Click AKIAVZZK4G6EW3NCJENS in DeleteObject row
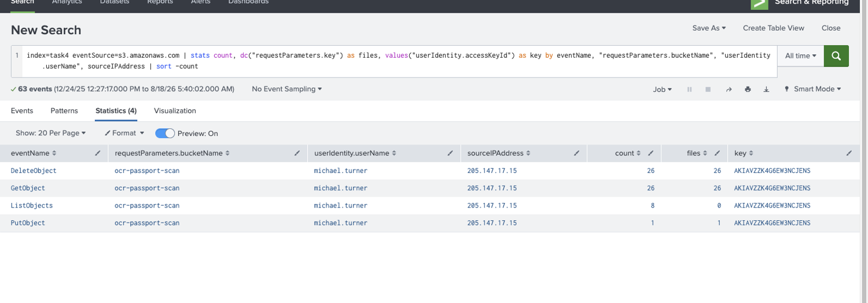Image resolution: width=868 pixels, height=303 pixels. pos(772,171)
